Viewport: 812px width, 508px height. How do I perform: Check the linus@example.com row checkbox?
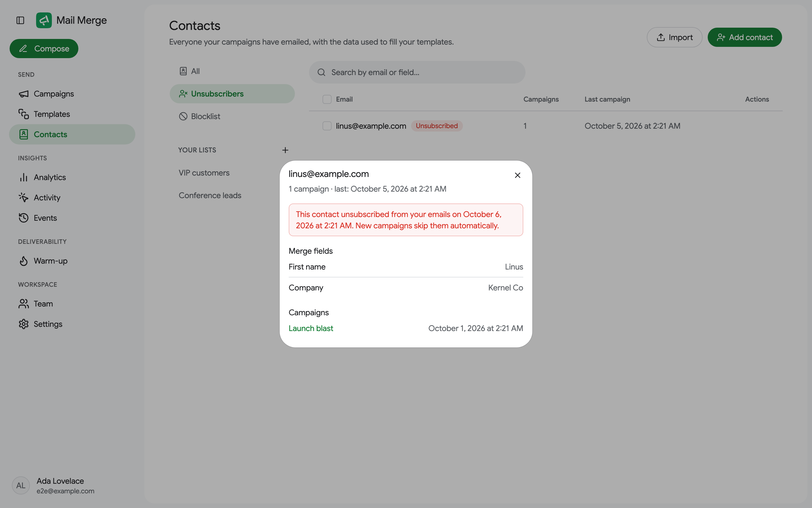[x=327, y=126]
